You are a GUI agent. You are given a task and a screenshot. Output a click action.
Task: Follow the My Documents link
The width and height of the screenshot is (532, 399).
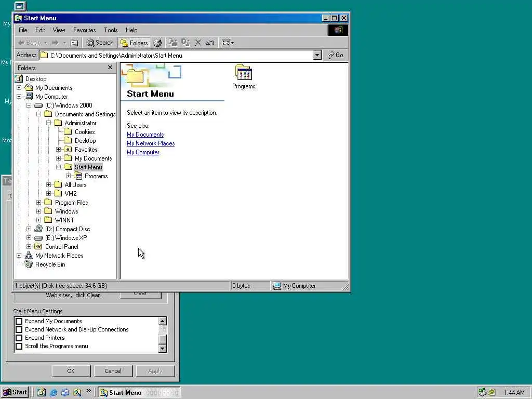coord(145,135)
